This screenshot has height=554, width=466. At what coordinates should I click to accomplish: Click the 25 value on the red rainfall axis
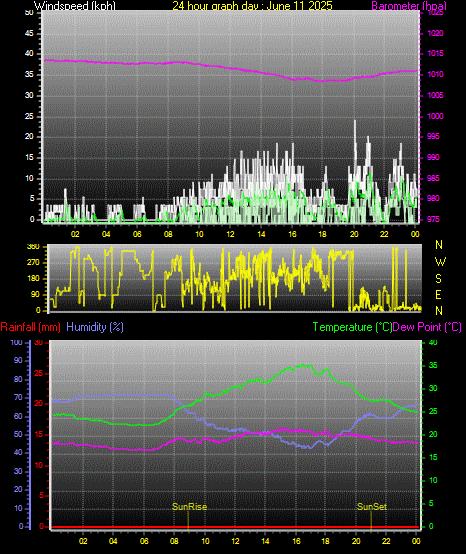39,373
